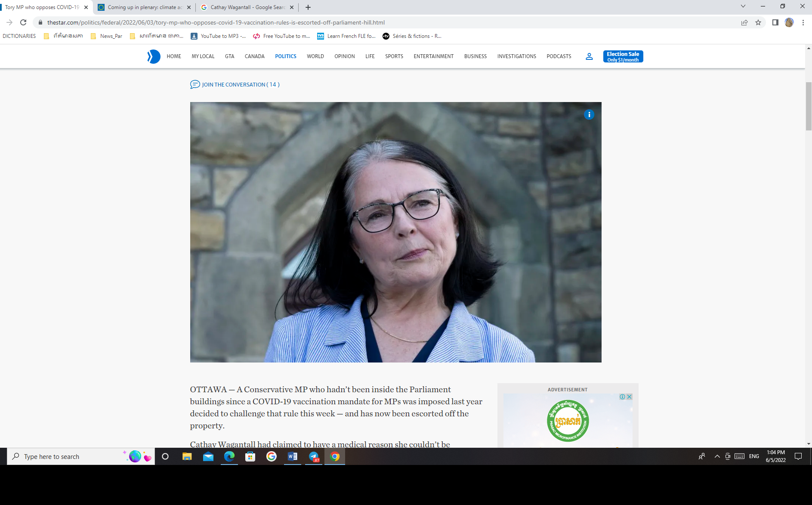Image resolution: width=812 pixels, height=505 pixels.
Task: Open a new browser tab
Action: click(308, 7)
